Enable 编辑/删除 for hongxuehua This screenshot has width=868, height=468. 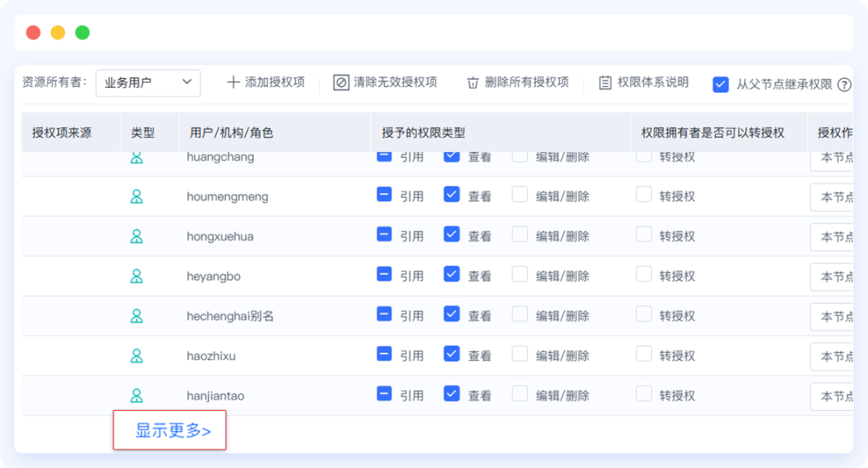point(520,234)
